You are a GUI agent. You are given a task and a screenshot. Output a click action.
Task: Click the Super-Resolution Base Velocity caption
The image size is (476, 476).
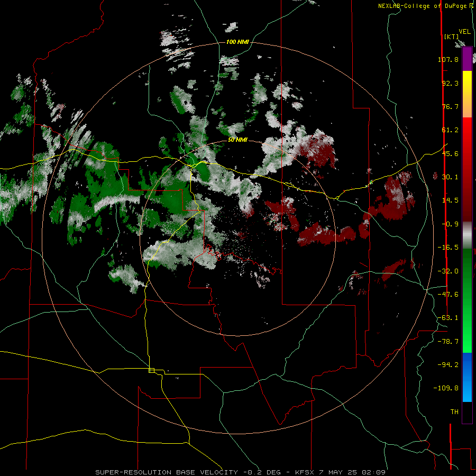coord(241,472)
